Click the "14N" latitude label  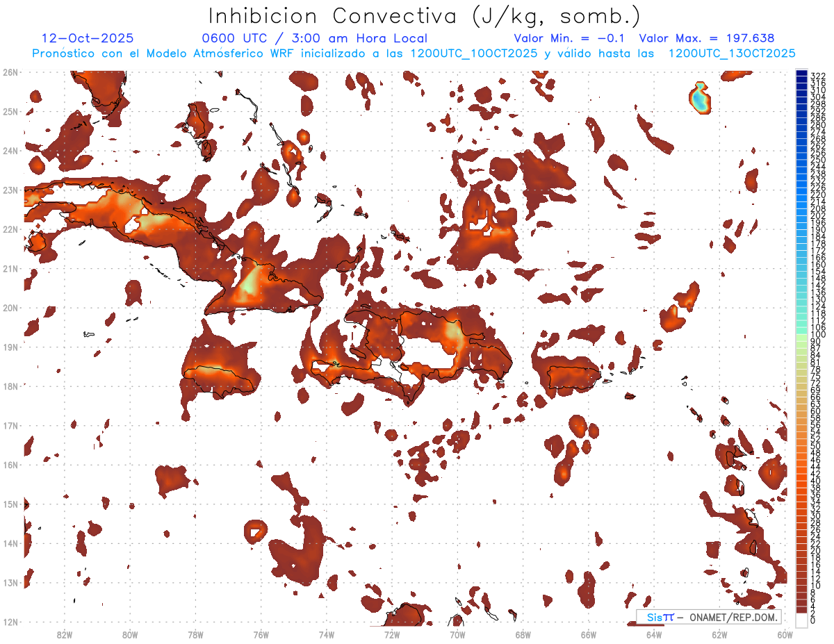click(x=10, y=543)
